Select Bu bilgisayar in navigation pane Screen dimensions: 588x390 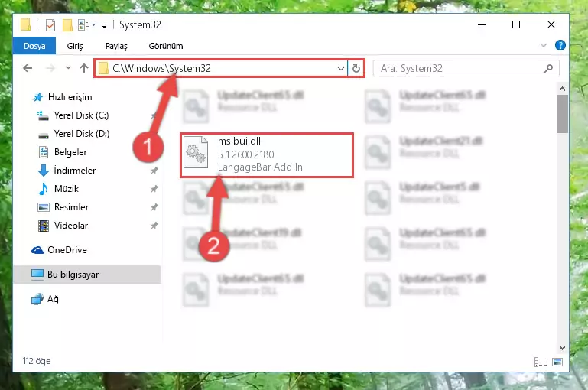click(87, 275)
